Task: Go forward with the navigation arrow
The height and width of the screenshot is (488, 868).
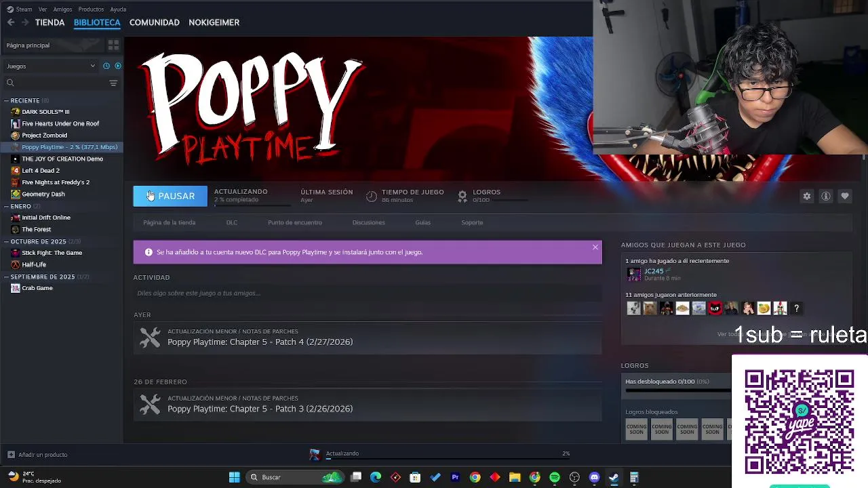Action: click(25, 22)
